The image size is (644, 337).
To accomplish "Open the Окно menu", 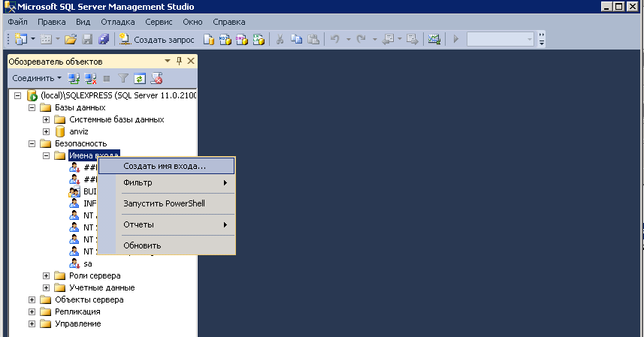I will tap(192, 22).
